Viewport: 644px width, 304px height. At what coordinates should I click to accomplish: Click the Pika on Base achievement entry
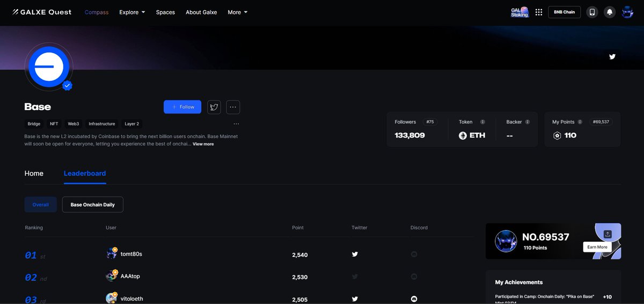point(553,299)
